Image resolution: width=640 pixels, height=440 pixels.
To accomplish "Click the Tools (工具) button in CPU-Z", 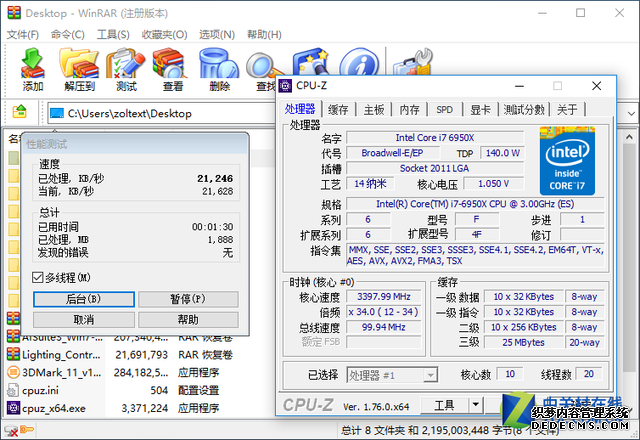I will 444,405.
